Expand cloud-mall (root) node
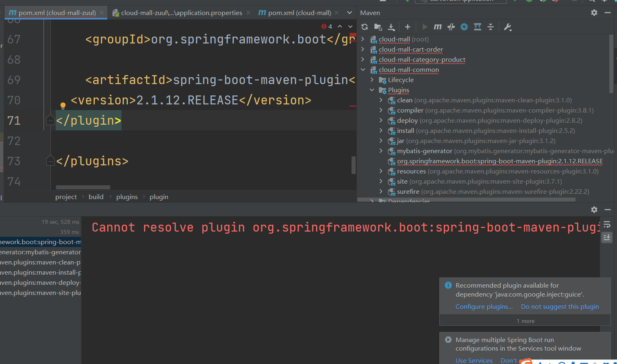The width and height of the screenshot is (617, 364). click(x=363, y=39)
